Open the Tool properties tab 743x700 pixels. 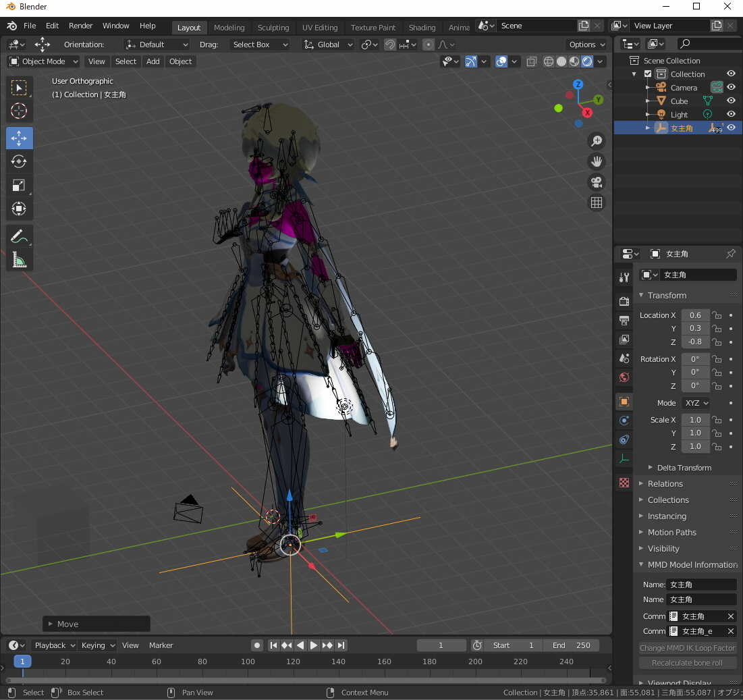[x=624, y=277]
